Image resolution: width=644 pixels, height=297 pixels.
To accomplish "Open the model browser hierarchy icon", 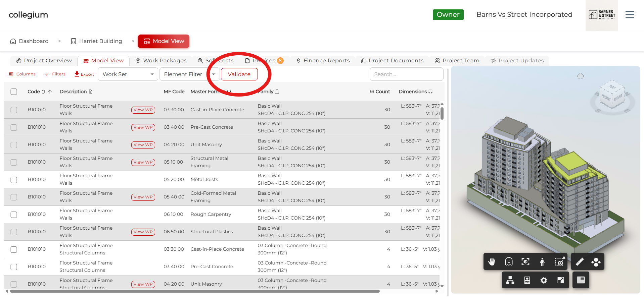I will pyautogui.click(x=510, y=280).
